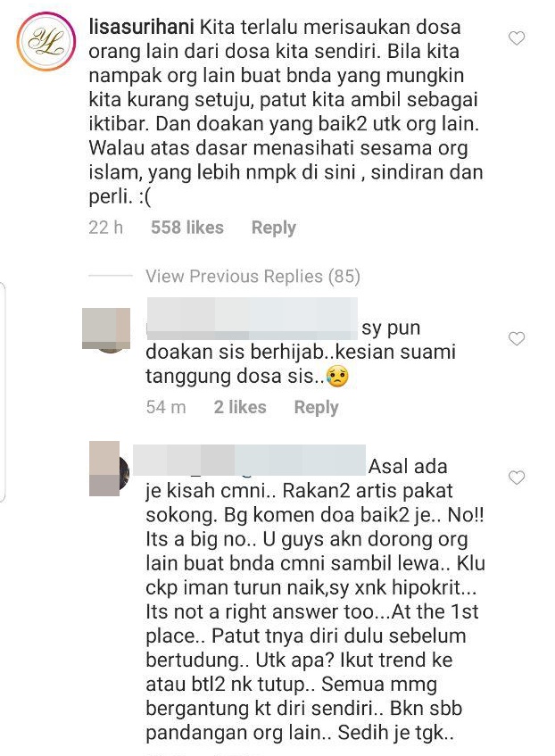The width and height of the screenshot is (555, 756).
Task: Open blurred avatar of 'Asal ada je kisah' commenter
Action: 109,469
